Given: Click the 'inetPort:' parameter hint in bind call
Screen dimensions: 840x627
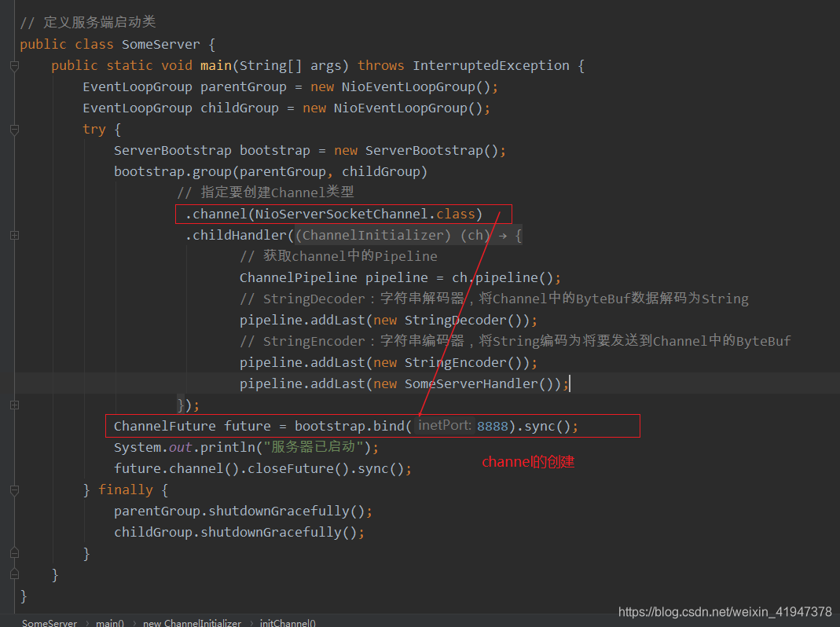Looking at the screenshot, I should coord(444,426).
